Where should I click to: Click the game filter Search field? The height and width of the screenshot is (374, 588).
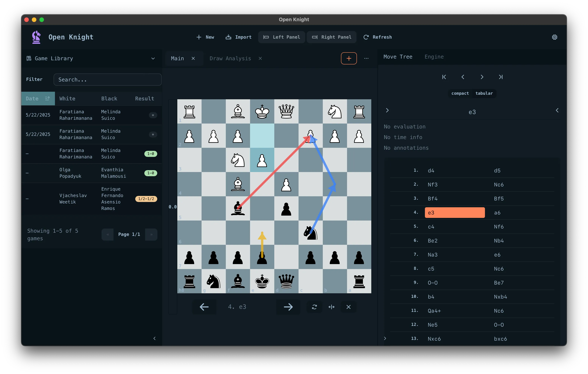[x=107, y=80]
